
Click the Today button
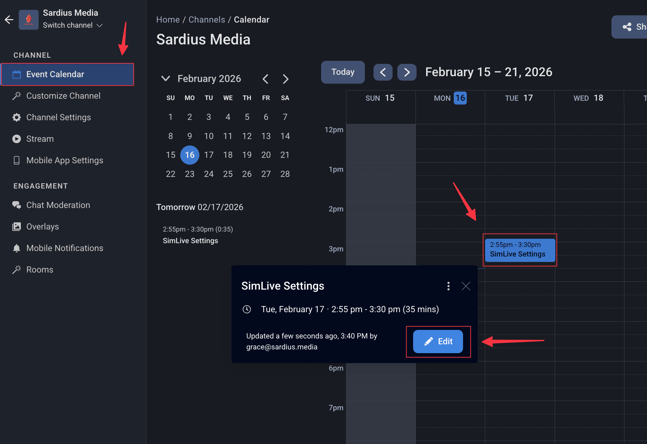pos(342,72)
